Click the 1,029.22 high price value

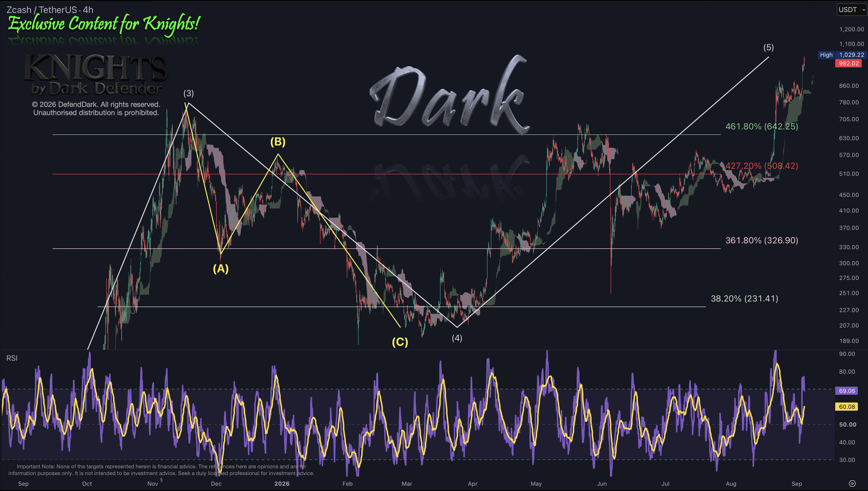tap(852, 55)
